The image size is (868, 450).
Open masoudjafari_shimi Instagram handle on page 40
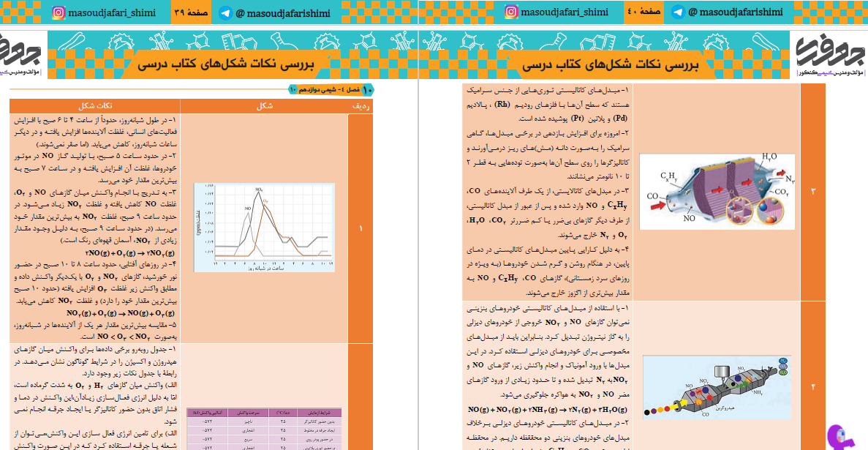tap(565, 12)
